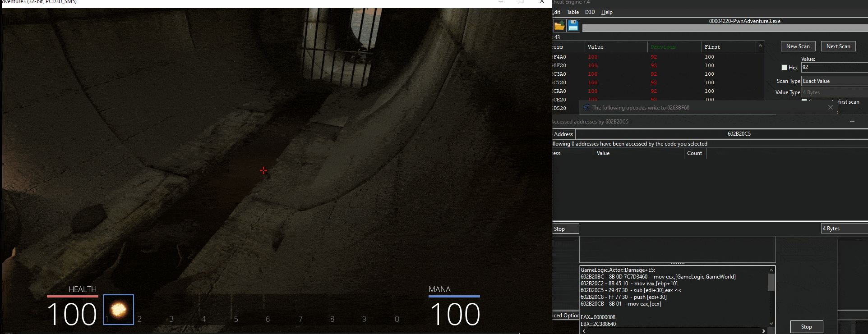Click the process name 00004220-PwnAdventure3.exe
Image resolution: width=868 pixels, height=334 pixels.
[x=744, y=21]
